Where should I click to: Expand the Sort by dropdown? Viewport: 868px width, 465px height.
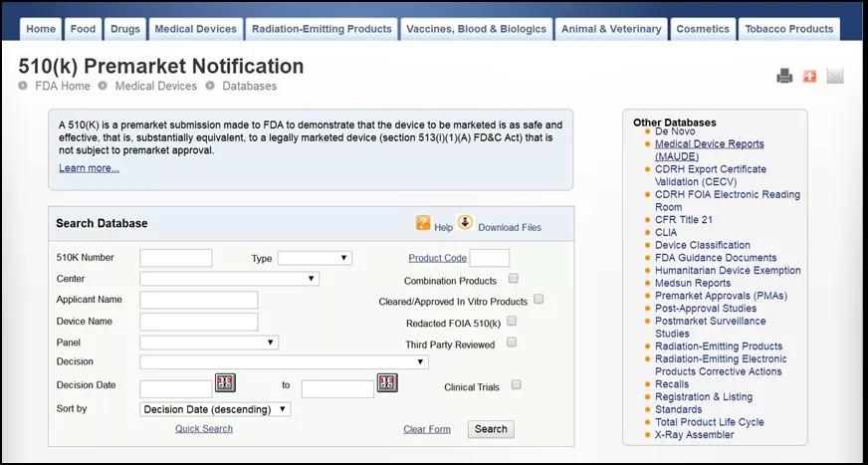pyautogui.click(x=215, y=409)
